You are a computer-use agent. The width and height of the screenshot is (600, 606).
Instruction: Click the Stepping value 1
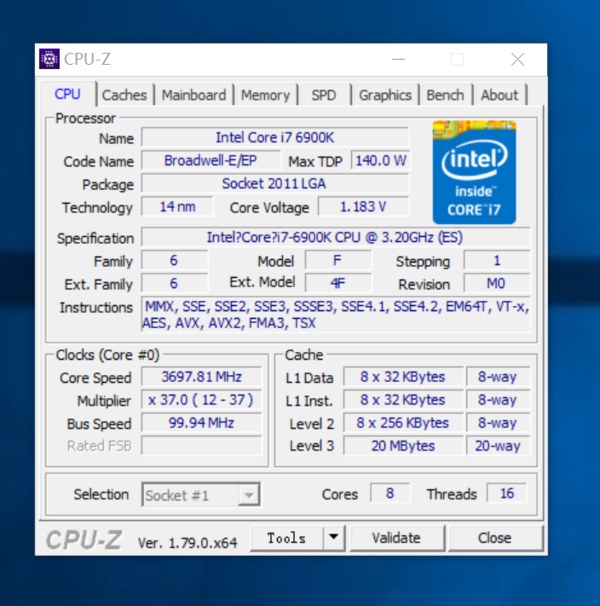point(497,260)
